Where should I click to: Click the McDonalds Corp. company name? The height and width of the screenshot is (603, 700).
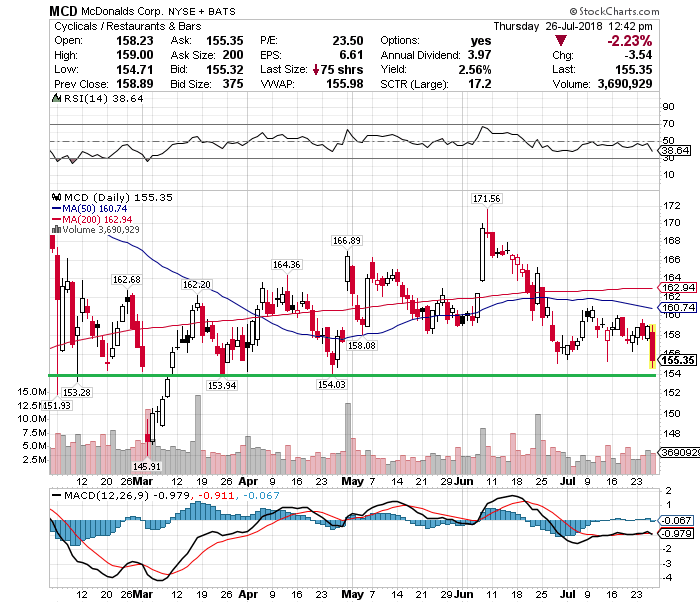click(x=122, y=11)
